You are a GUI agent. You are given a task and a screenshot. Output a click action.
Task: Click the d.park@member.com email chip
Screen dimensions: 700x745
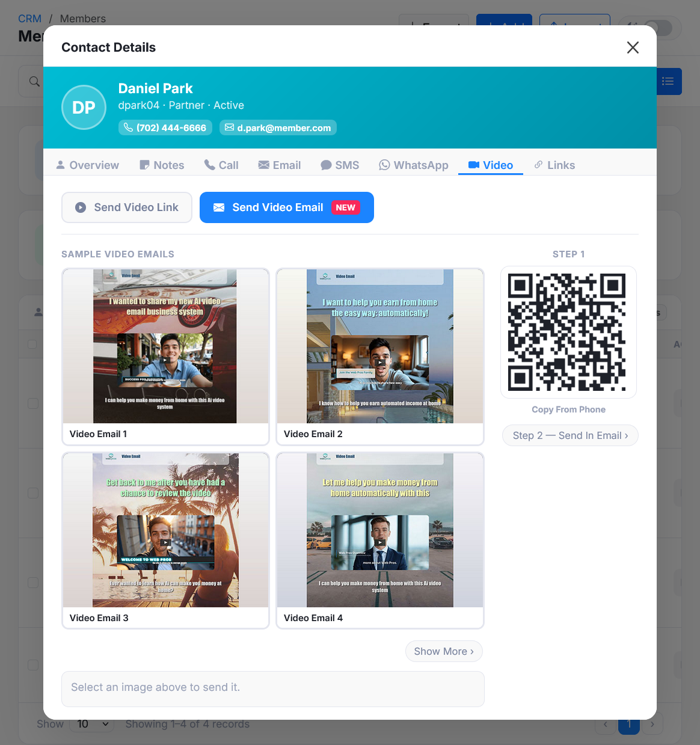pyautogui.click(x=278, y=127)
